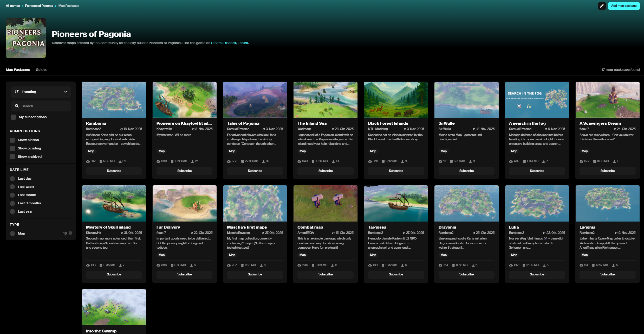
Task: Click the subscriber cloud icon on Lagonia
Action: [581, 265]
